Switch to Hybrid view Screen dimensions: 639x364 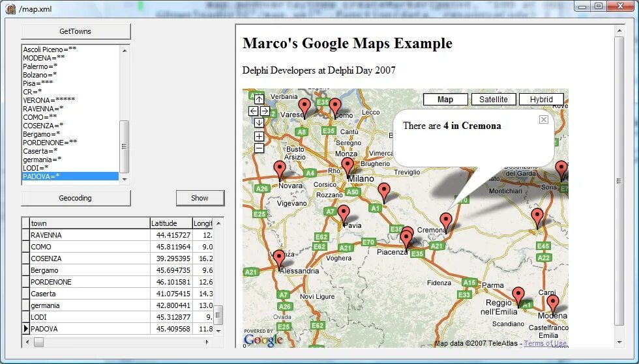(541, 100)
